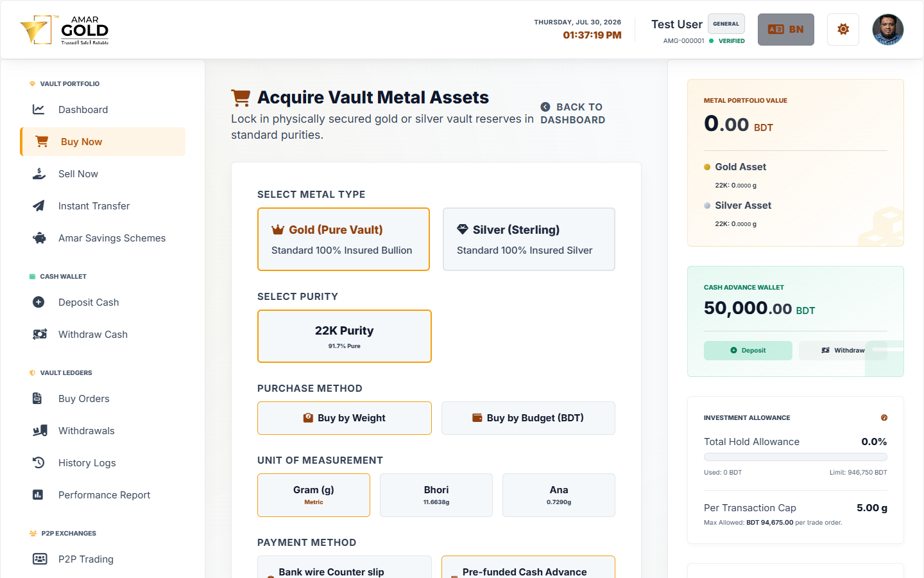This screenshot has height=578, width=924.
Task: Click the back arrow icon beside Back to Dashboard
Action: click(x=545, y=107)
